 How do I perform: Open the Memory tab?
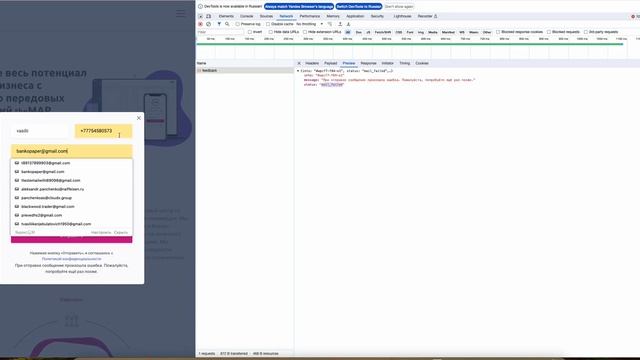pos(333,16)
